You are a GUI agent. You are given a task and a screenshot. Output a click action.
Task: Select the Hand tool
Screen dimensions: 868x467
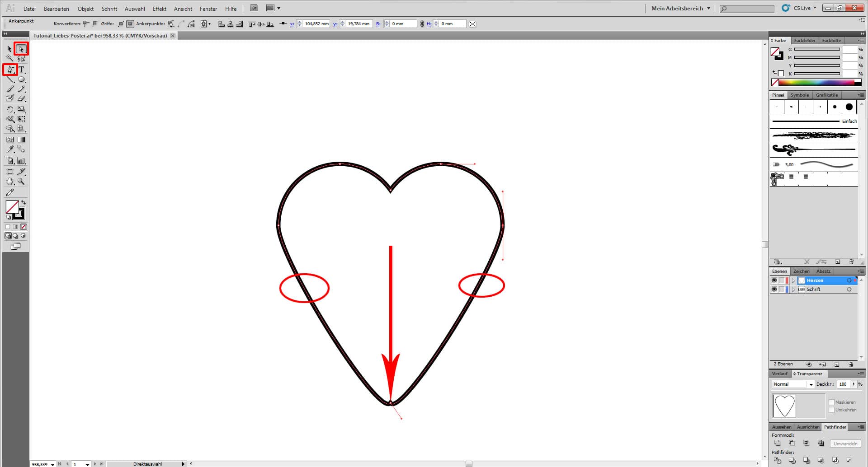[10, 181]
